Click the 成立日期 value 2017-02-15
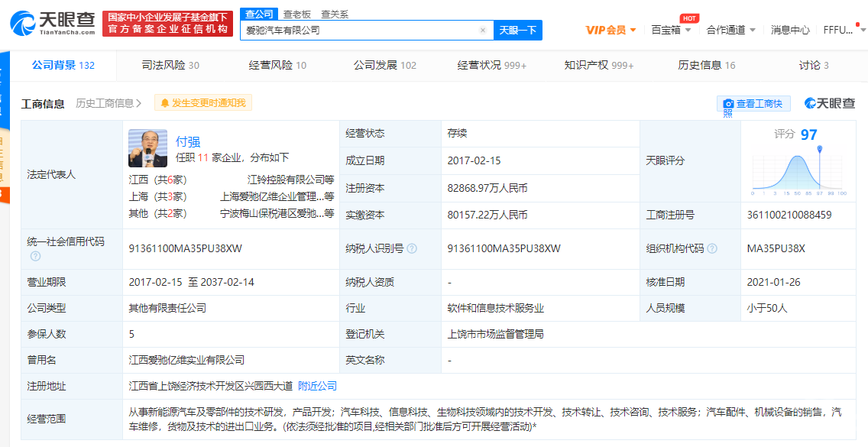 474,160
